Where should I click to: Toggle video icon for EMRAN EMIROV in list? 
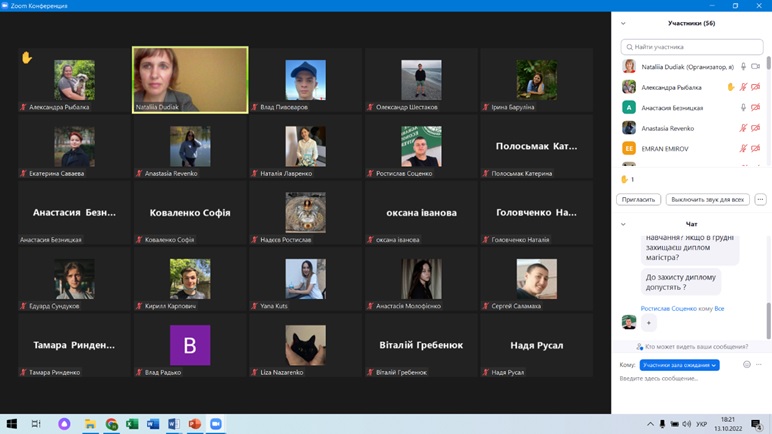(756, 148)
